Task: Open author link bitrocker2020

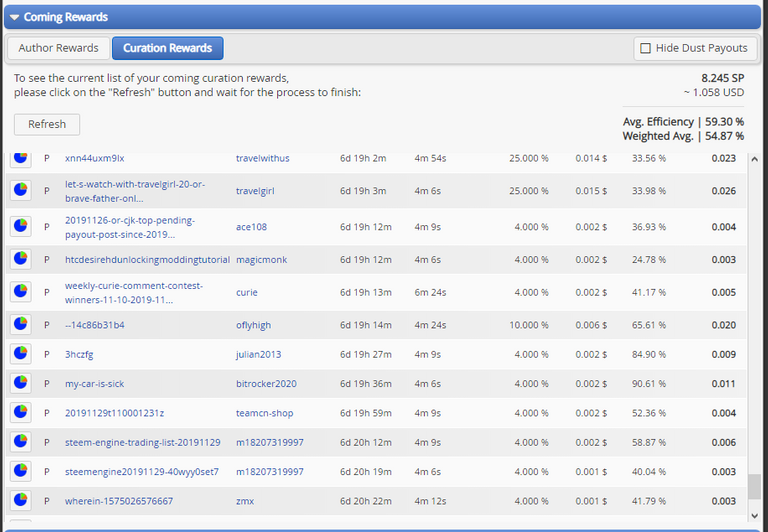Action: 266,384
